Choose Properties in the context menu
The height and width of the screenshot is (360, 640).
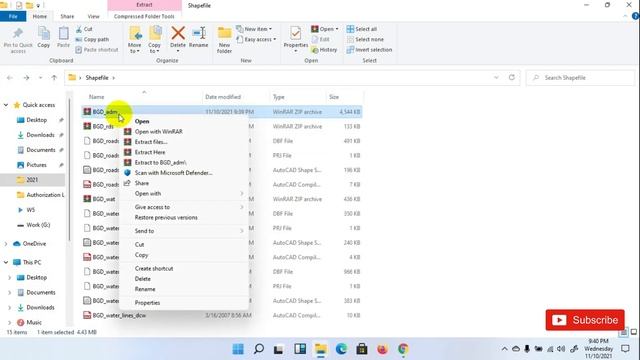click(x=147, y=303)
